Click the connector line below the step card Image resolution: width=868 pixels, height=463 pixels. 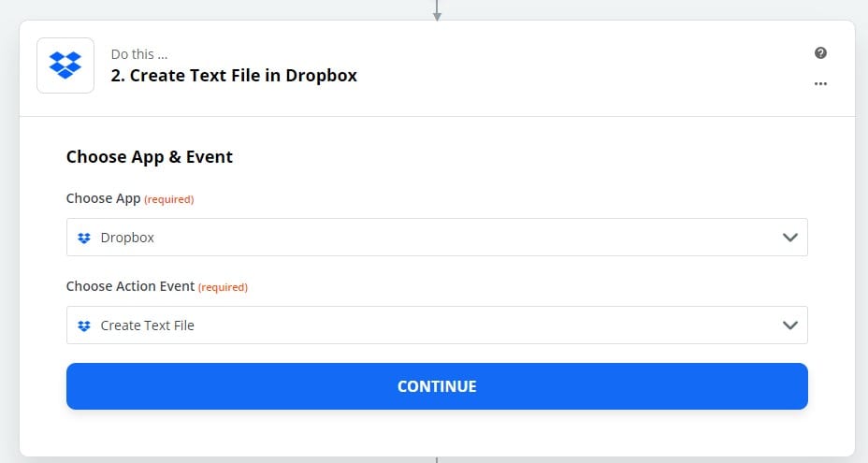[x=437, y=459]
